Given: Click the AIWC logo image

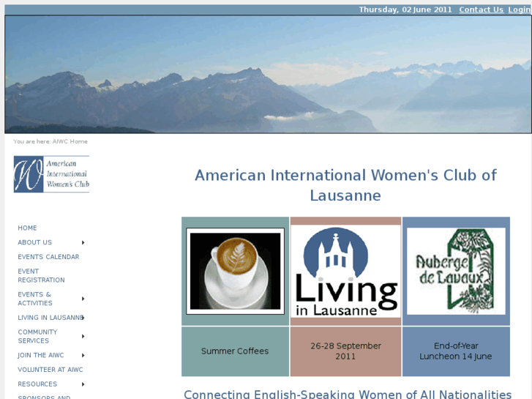Looking at the screenshot, I should pos(51,174).
